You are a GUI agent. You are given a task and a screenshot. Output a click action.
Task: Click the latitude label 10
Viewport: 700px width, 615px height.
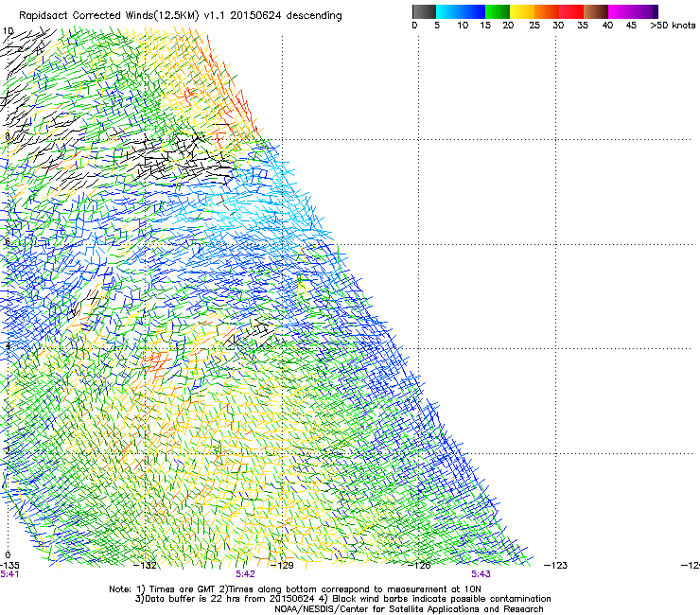[x=8, y=31]
